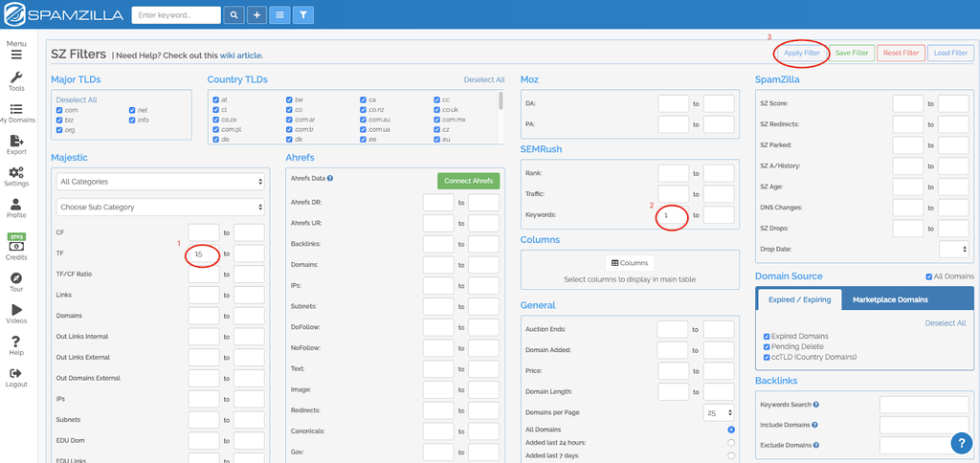Click the Reset Filter button
The image size is (980, 463).
click(901, 54)
